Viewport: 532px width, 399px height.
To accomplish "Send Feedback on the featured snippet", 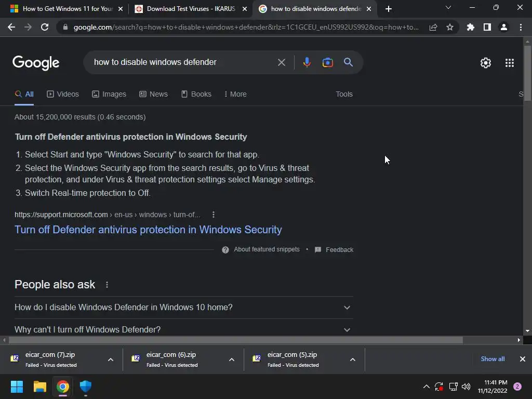I will [x=334, y=250].
